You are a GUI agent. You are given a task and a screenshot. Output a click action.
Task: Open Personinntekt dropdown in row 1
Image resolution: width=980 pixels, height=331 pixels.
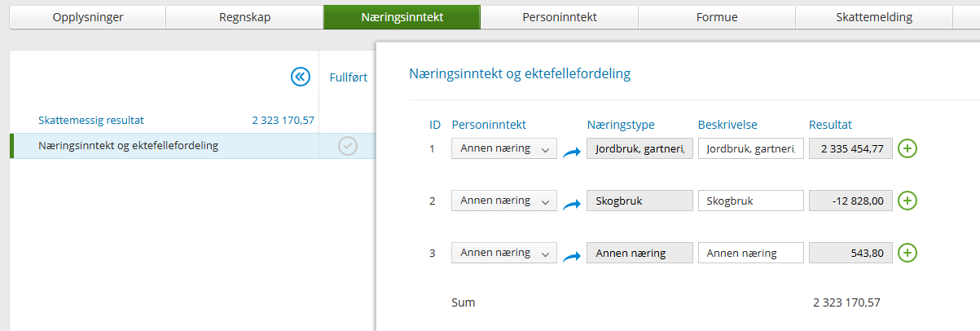[x=504, y=148]
